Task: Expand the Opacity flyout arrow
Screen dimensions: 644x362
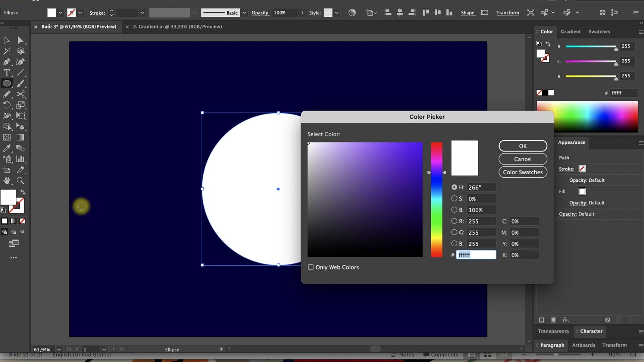Action: pyautogui.click(x=302, y=13)
